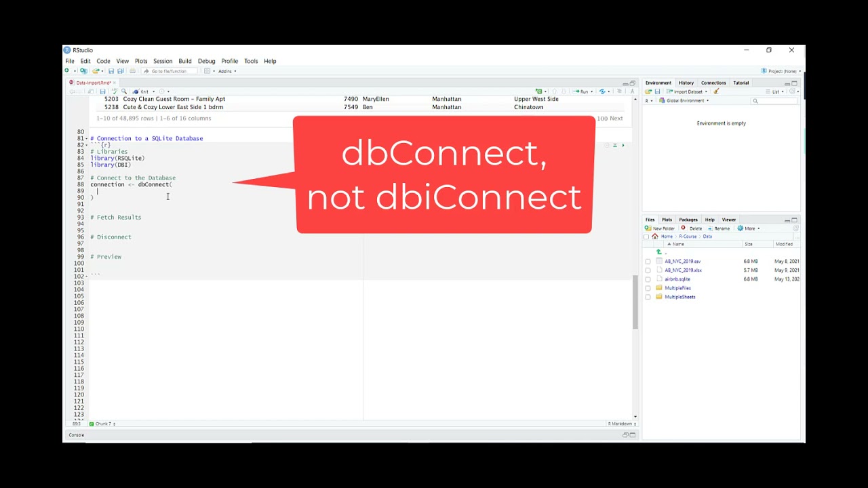Click the Knit button
Screen dimensions: 868x488
141,91
